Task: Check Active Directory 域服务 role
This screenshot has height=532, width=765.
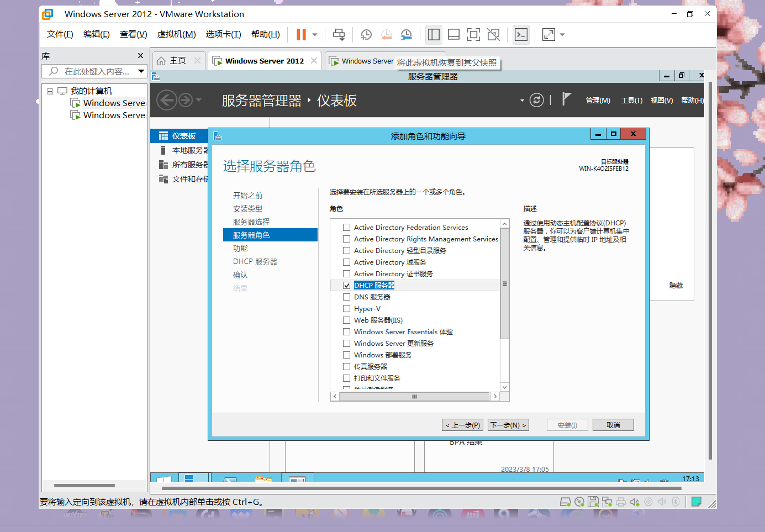Action: coord(346,262)
